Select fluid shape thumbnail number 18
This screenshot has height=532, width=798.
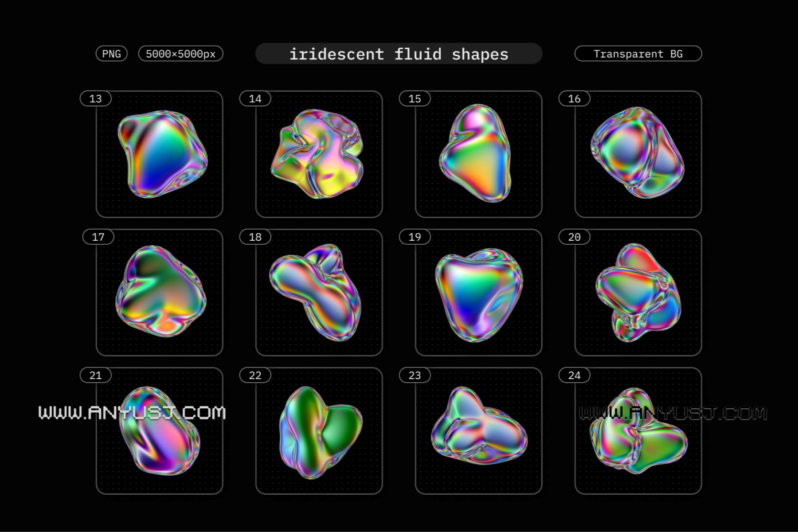tap(319, 293)
